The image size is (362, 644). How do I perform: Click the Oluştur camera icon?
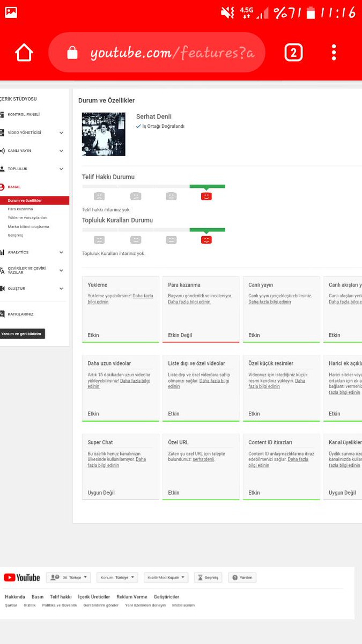[x=2, y=288]
